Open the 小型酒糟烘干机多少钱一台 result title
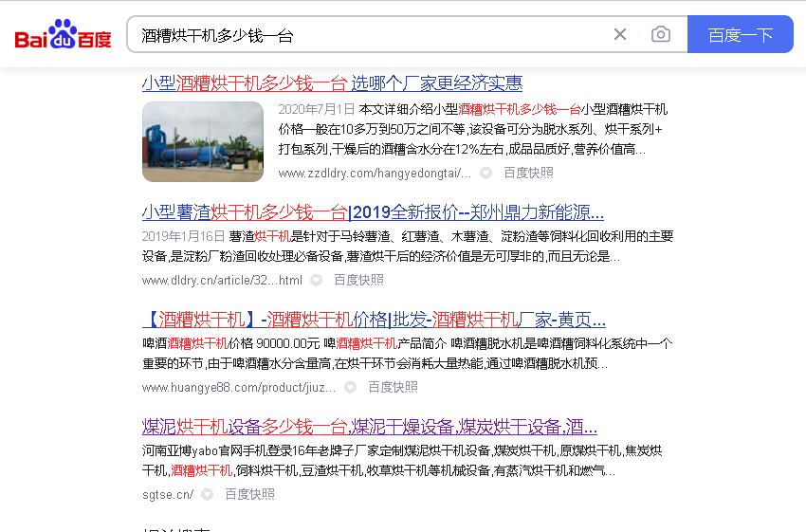This screenshot has width=806, height=532. click(x=332, y=83)
